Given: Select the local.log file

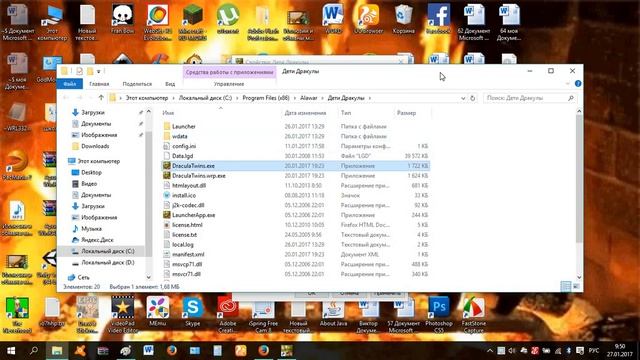Looking at the screenshot, I should (182, 244).
